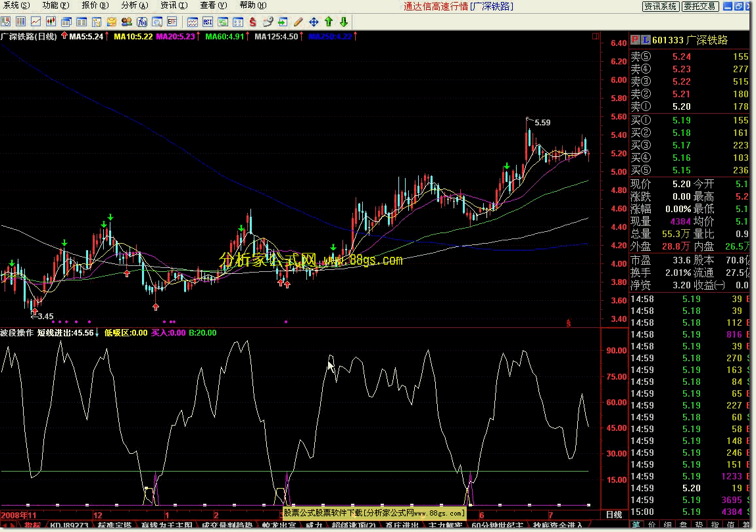This screenshot has height=532, width=756.
Task: Click the 日线 period button
Action: 614,515
